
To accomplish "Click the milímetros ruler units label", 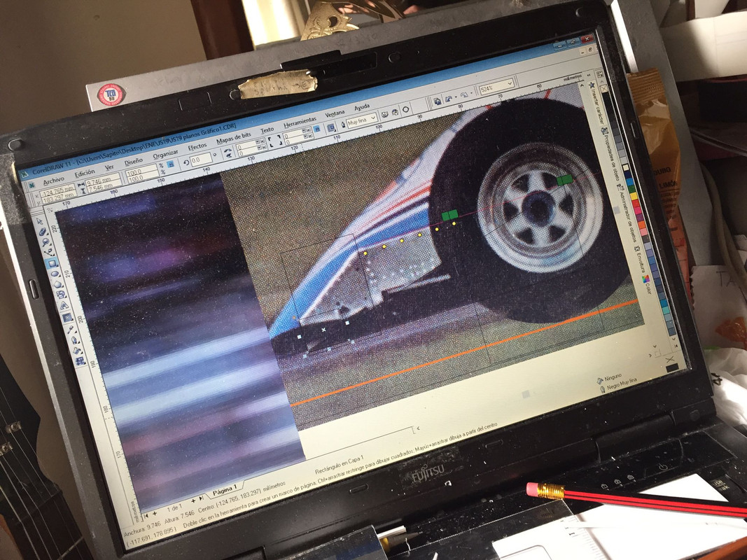I will 573,78.
